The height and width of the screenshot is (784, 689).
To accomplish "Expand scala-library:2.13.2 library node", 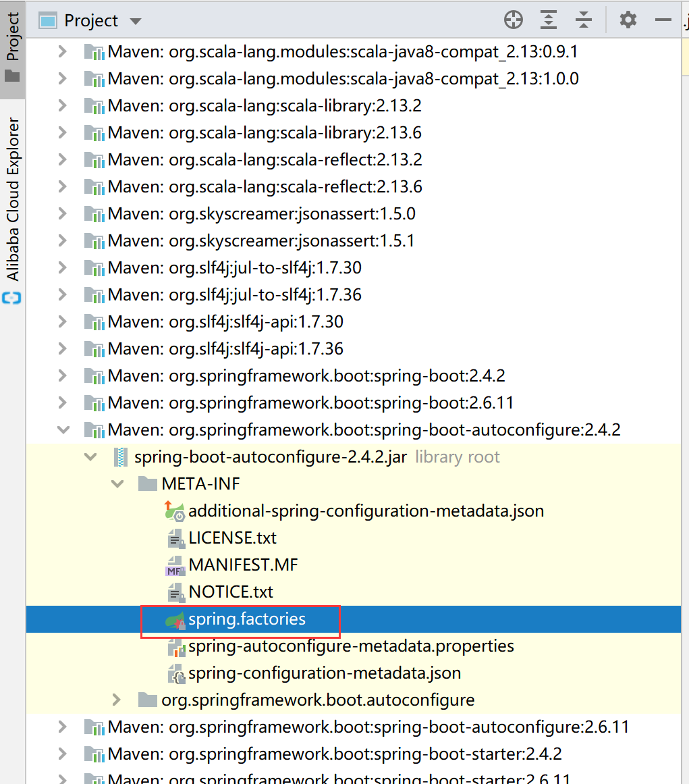I will click(x=63, y=105).
